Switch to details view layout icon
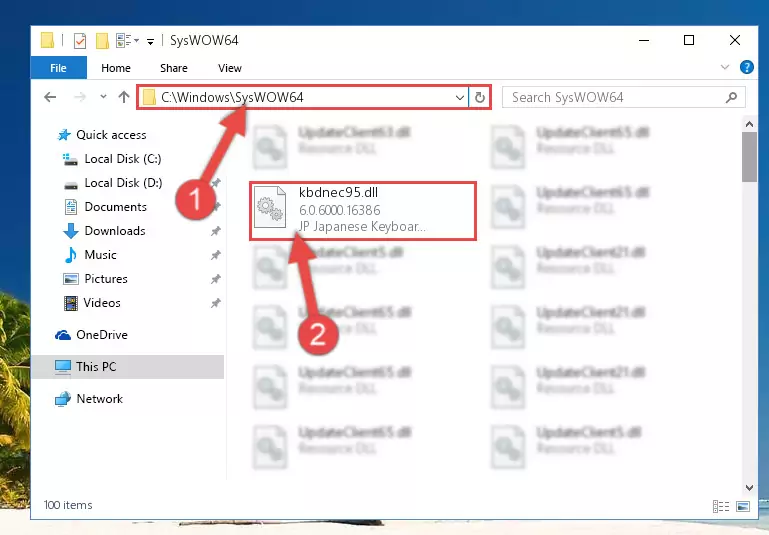 (x=720, y=506)
